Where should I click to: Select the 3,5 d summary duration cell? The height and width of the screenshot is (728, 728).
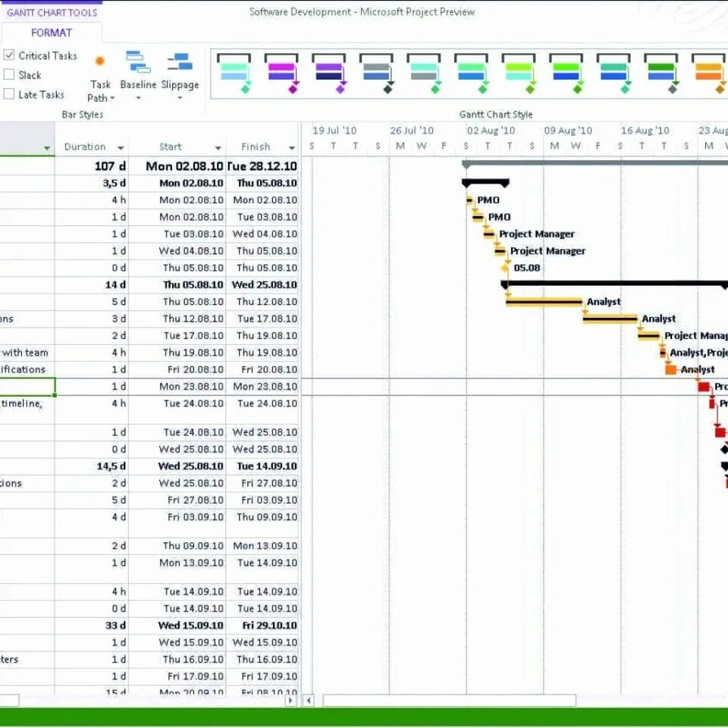[92, 183]
